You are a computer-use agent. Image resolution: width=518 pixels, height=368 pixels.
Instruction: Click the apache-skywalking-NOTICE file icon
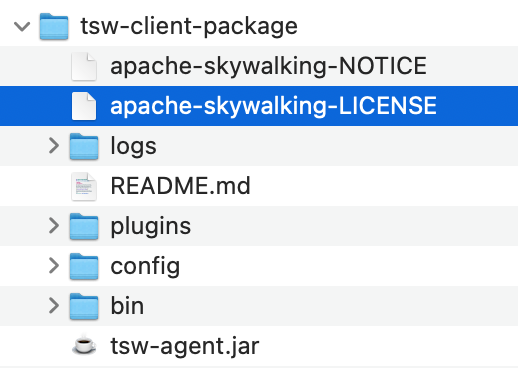tap(84, 66)
